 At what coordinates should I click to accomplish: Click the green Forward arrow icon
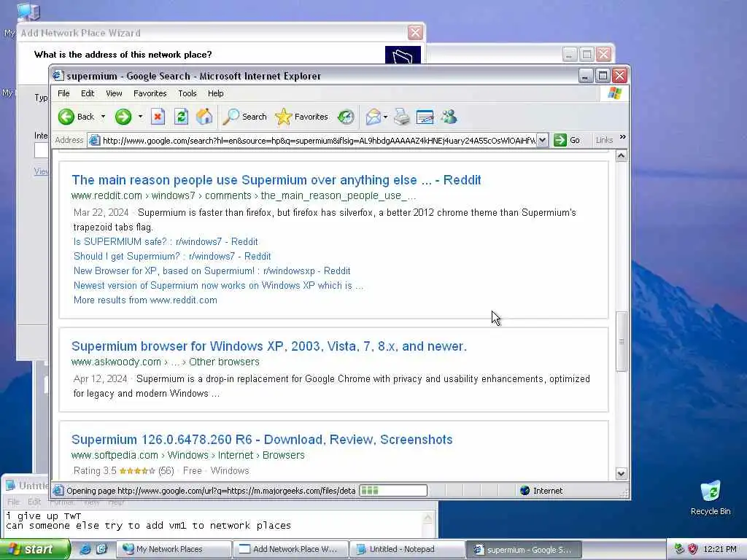tap(123, 117)
